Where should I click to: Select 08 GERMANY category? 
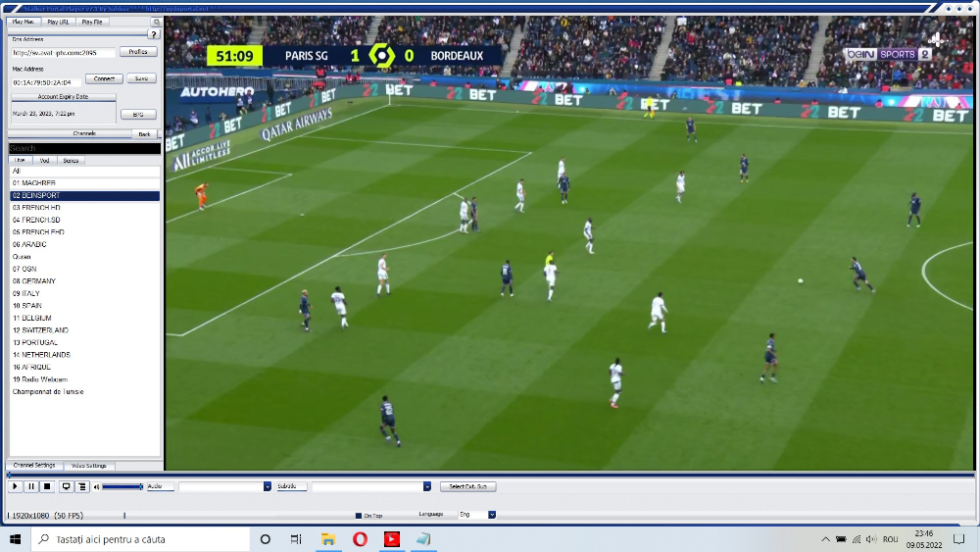[84, 281]
